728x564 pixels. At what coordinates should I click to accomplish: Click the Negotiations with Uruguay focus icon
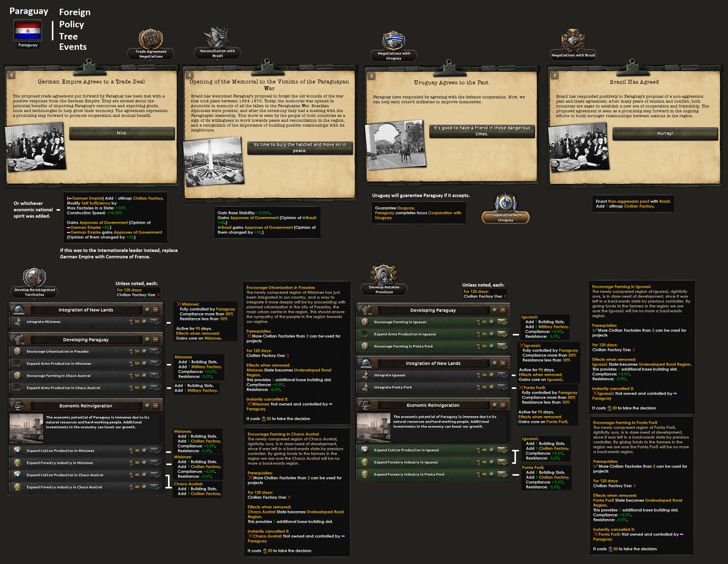[393, 41]
